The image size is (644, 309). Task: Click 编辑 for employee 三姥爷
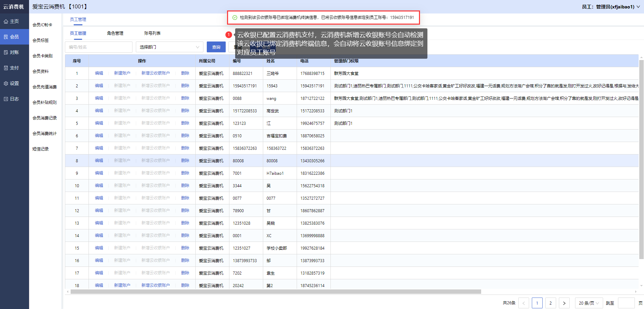click(x=99, y=73)
